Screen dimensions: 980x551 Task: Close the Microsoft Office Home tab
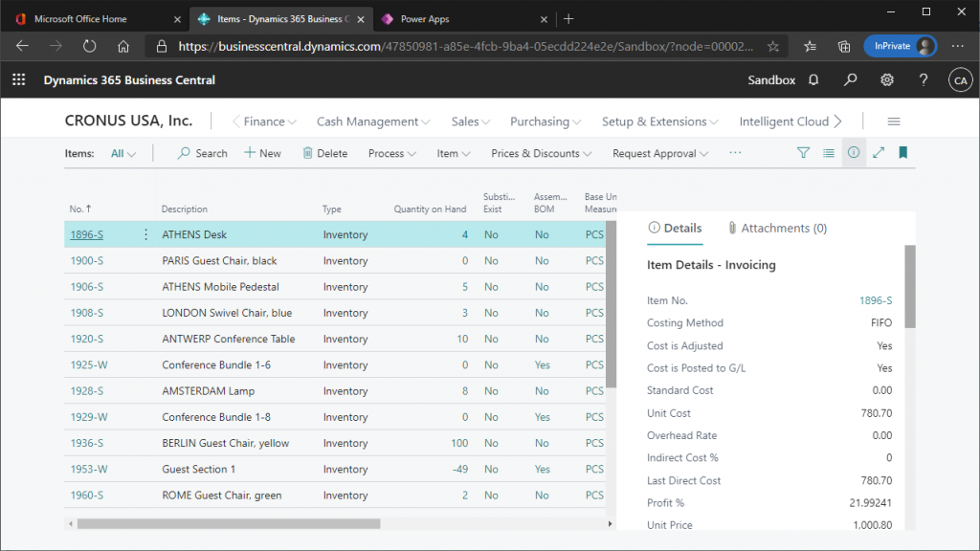177,19
